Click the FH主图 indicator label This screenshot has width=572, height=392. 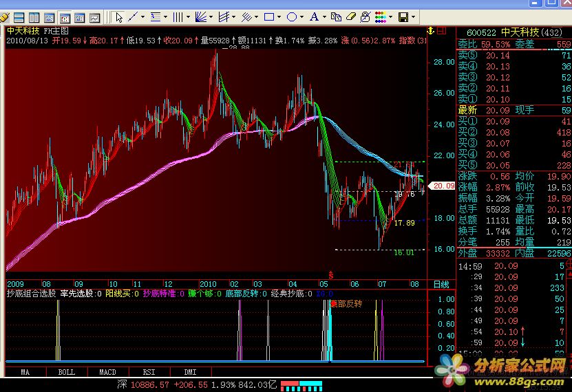(56, 31)
